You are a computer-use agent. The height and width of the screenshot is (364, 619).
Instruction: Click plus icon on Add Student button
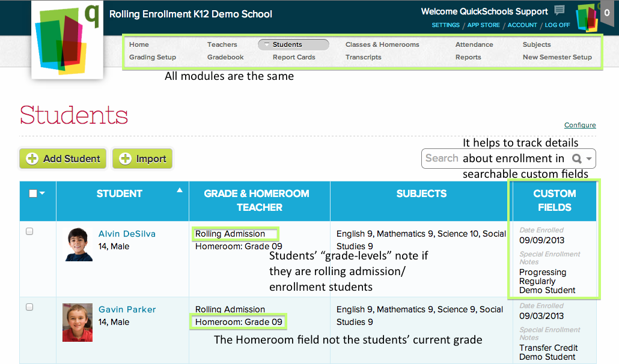32,159
